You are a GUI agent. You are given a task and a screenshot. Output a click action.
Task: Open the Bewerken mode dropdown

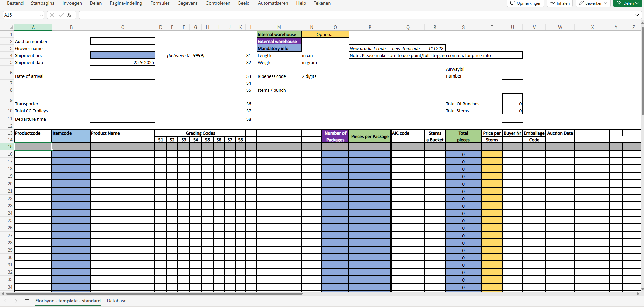click(593, 3)
